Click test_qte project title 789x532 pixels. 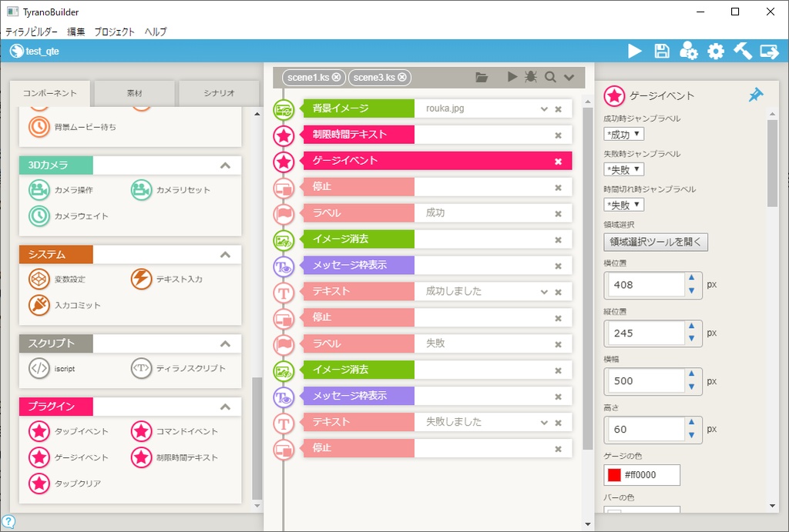click(42, 52)
